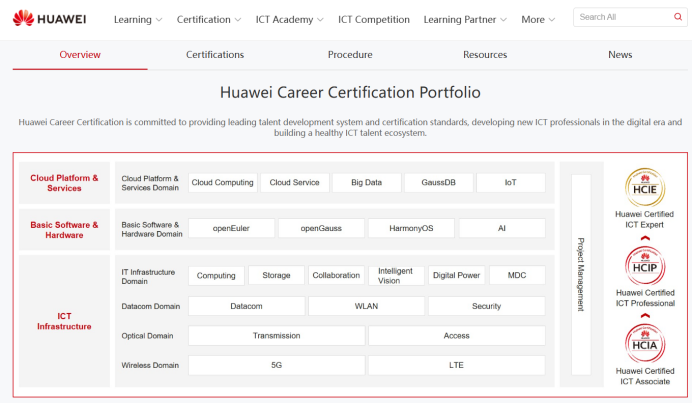Click the Huawei Career Certification Portfolio heading
Screen dimensions: 692x403
[350, 92]
